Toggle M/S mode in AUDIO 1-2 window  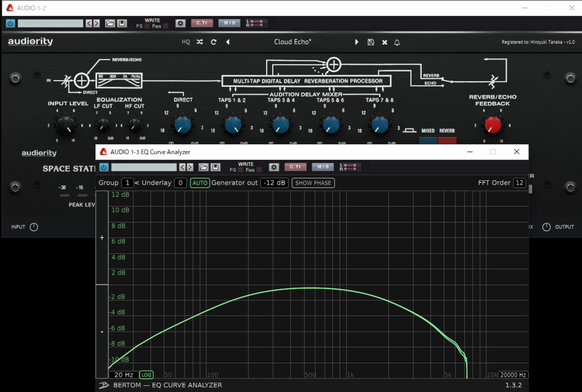[230, 23]
